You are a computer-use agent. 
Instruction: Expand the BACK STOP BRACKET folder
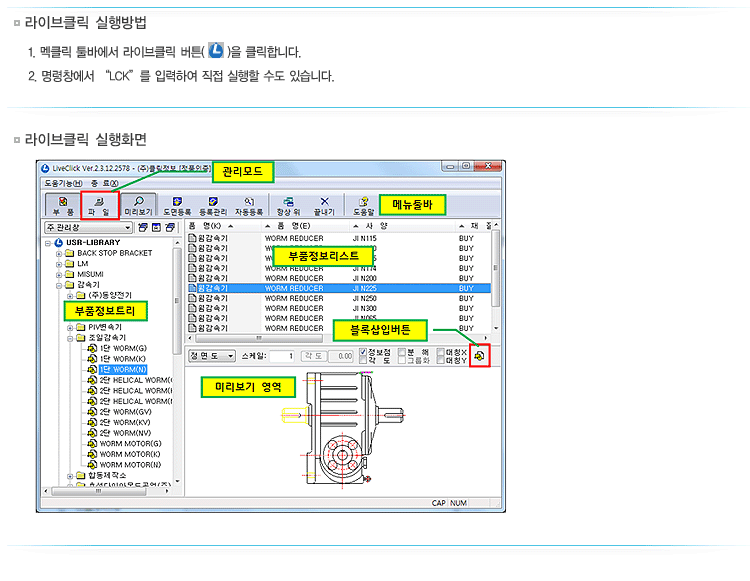[x=59, y=254]
